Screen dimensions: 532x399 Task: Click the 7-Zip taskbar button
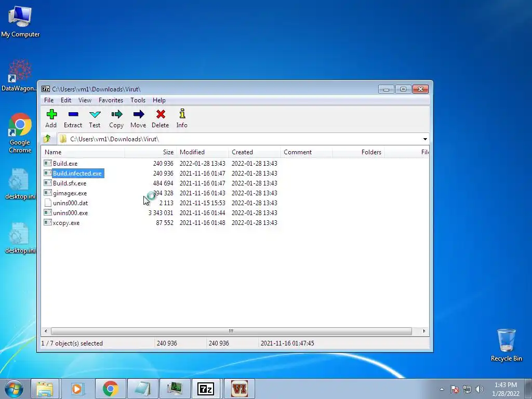pos(206,389)
